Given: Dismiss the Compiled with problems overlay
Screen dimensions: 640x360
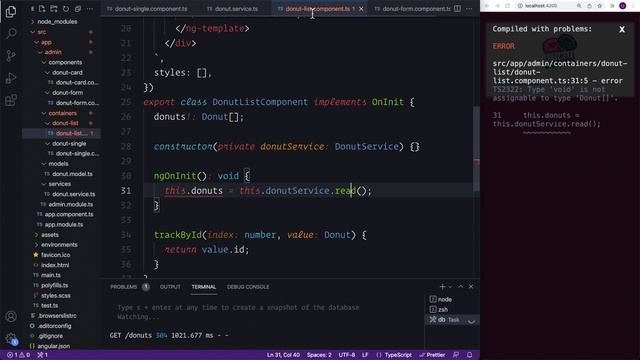Looking at the screenshot, I should click(622, 29).
